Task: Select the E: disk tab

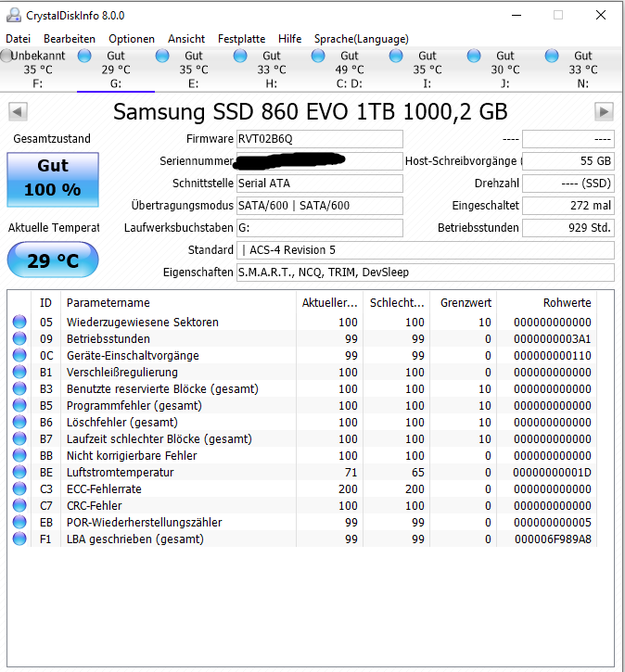Action: 194,70
